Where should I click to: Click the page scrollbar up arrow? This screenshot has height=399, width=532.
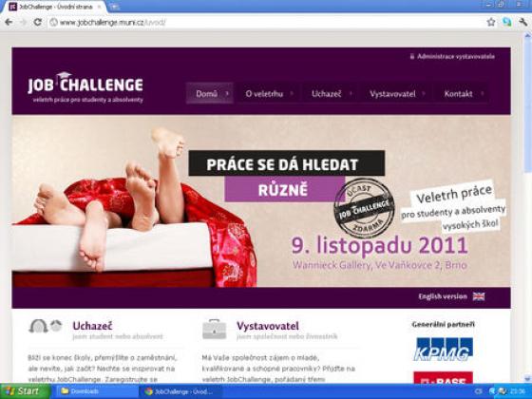[x=528, y=36]
